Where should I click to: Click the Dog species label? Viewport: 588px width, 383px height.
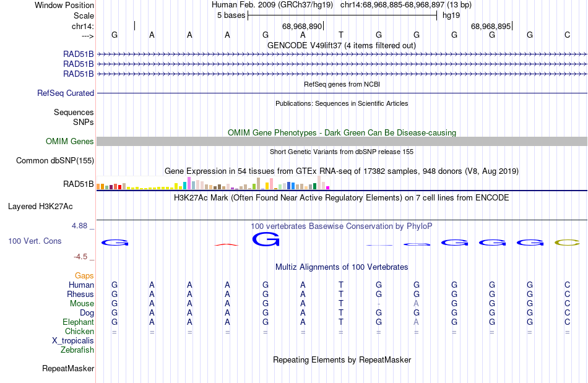tap(87, 312)
